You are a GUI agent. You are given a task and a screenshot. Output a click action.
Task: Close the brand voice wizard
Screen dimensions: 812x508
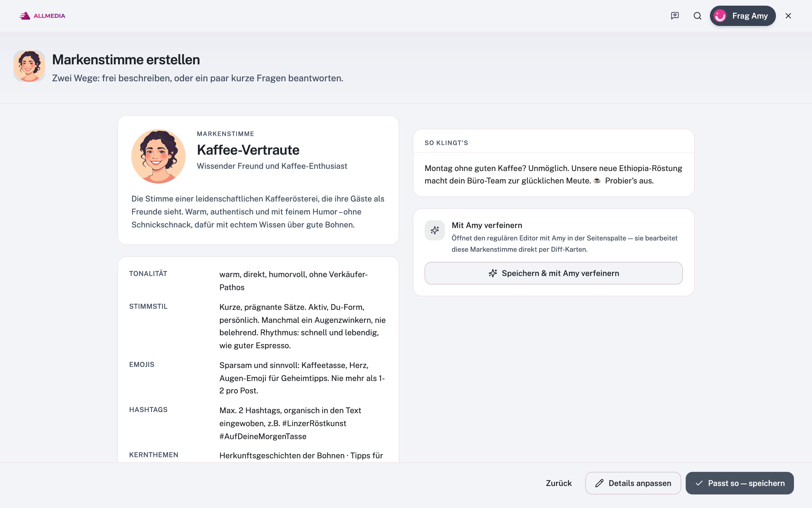point(788,16)
